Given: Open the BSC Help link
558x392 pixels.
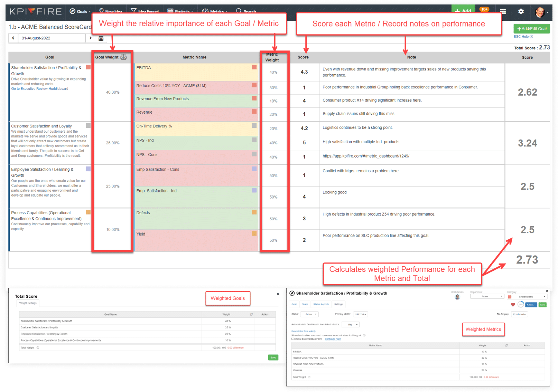Looking at the screenshot, I should [523, 37].
